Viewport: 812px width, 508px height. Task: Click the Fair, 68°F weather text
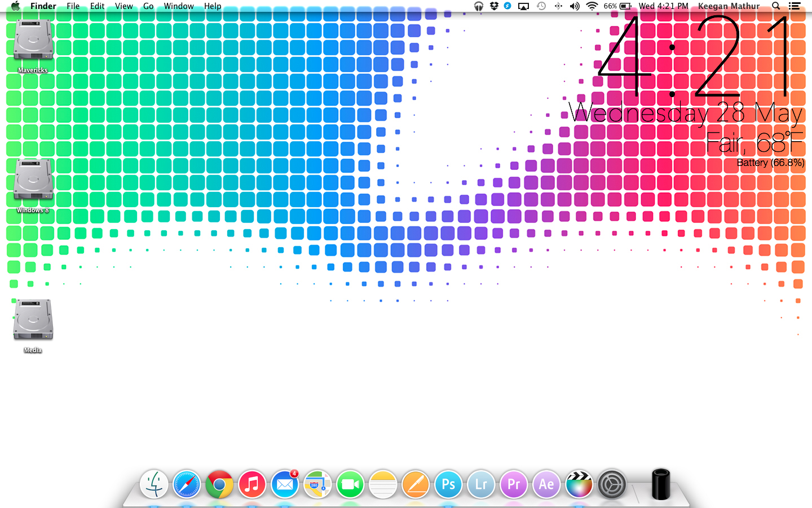(x=754, y=143)
